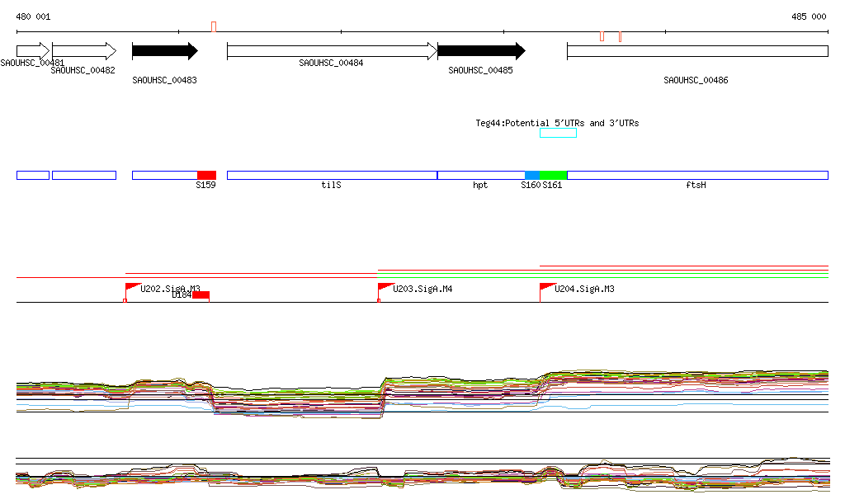Click the blue S160 segment
This screenshot has width=845, height=504.
click(x=532, y=175)
